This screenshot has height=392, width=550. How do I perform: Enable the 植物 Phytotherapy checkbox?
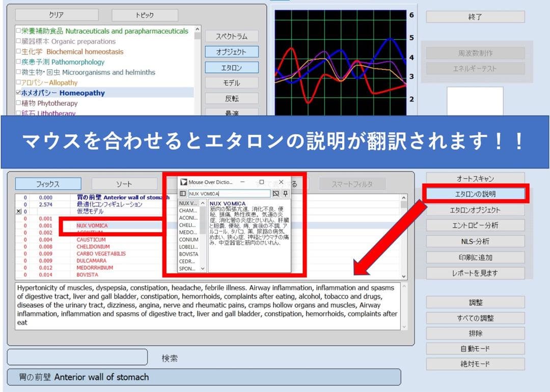[18, 103]
